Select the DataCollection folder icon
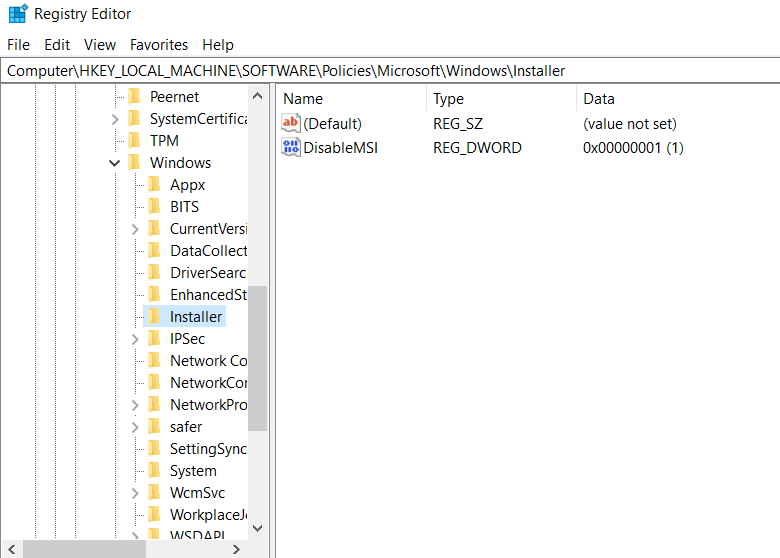Screen dimensions: 780x558 154,251
